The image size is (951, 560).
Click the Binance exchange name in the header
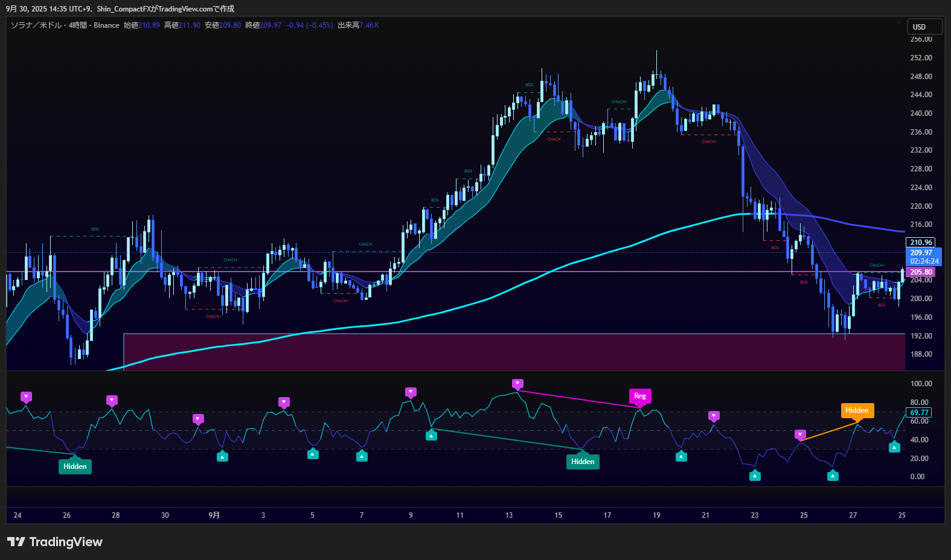tap(106, 25)
